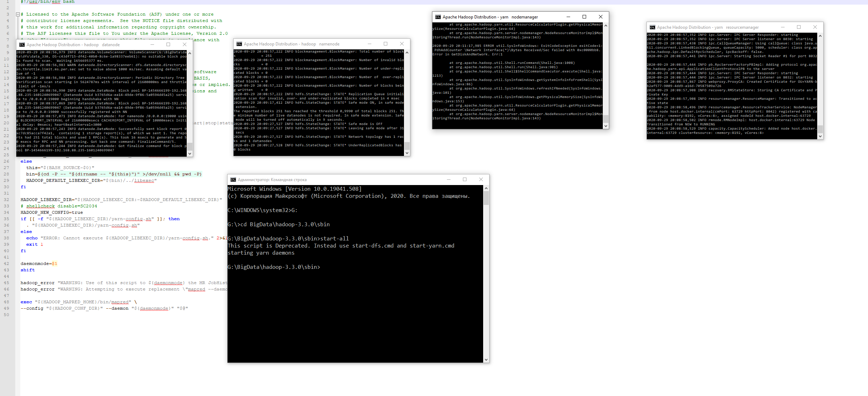This screenshot has height=396, width=868.
Task: Click line number 50 in the editor gutter
Action: coord(6,315)
